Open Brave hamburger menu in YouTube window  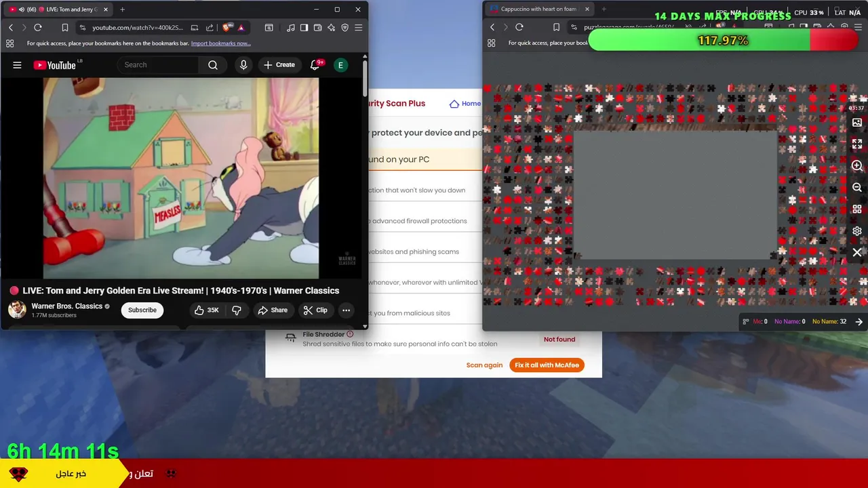coord(359,28)
